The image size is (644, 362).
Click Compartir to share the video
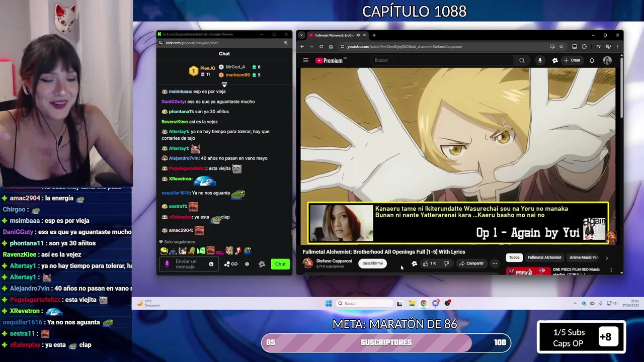[x=471, y=263]
